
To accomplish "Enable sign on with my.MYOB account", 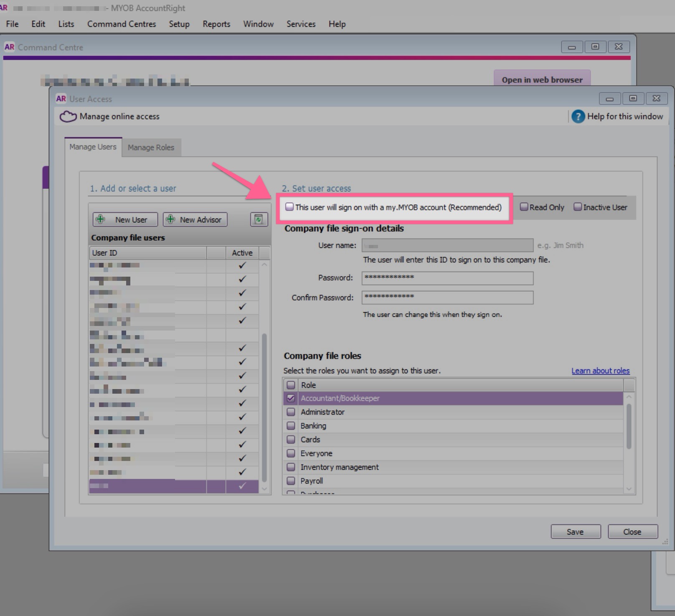I will click(x=289, y=207).
